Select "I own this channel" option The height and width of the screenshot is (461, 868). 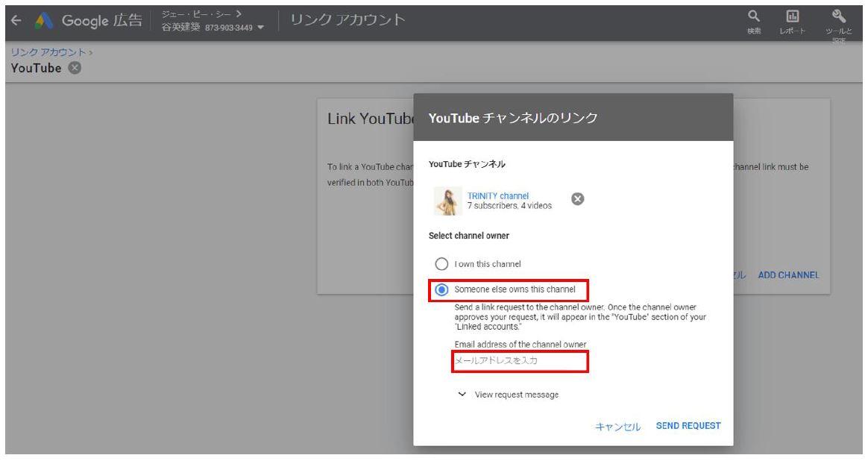coord(441,264)
